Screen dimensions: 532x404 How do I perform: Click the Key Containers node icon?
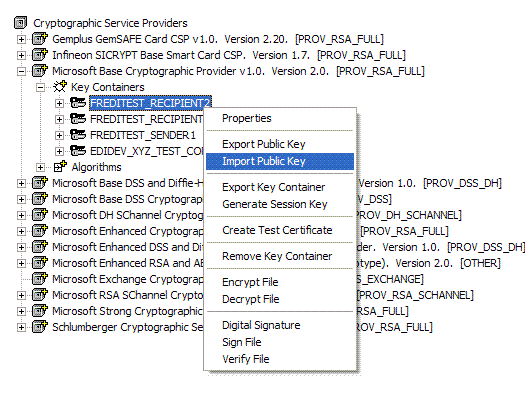point(60,87)
